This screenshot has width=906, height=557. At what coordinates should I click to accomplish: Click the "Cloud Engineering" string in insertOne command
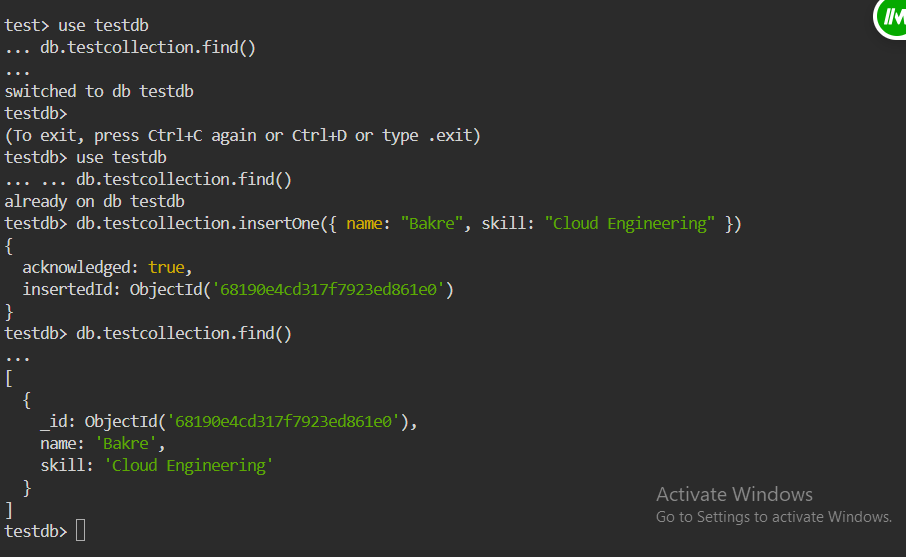coord(629,224)
